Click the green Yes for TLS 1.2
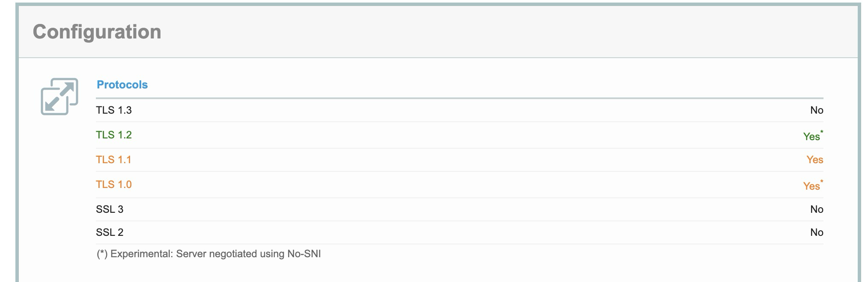 pos(811,137)
